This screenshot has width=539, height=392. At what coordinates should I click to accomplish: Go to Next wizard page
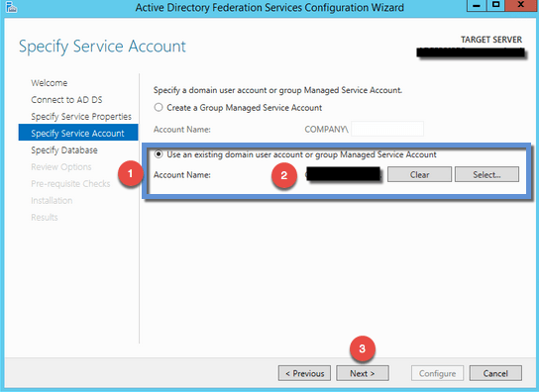[x=363, y=373]
